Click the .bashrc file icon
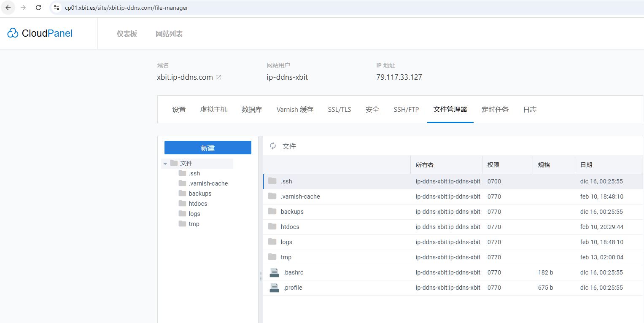 (274, 272)
